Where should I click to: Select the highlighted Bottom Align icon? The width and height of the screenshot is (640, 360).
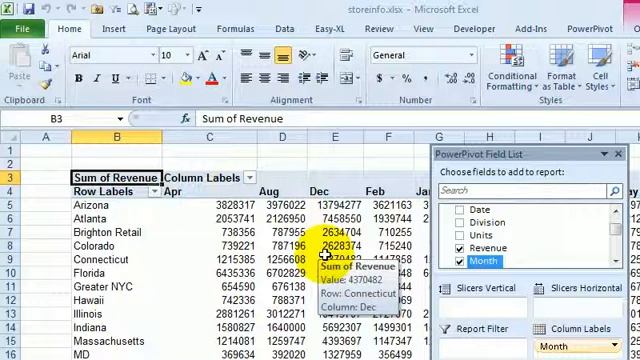(283, 55)
